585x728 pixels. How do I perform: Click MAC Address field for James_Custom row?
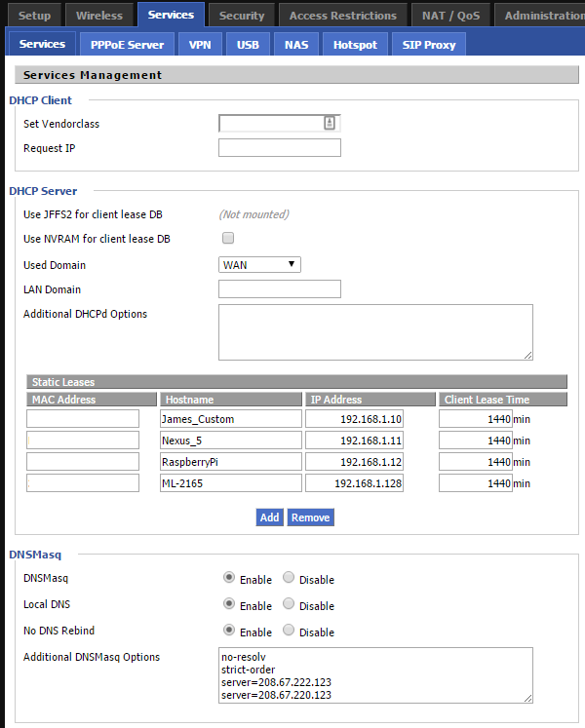coord(83,418)
